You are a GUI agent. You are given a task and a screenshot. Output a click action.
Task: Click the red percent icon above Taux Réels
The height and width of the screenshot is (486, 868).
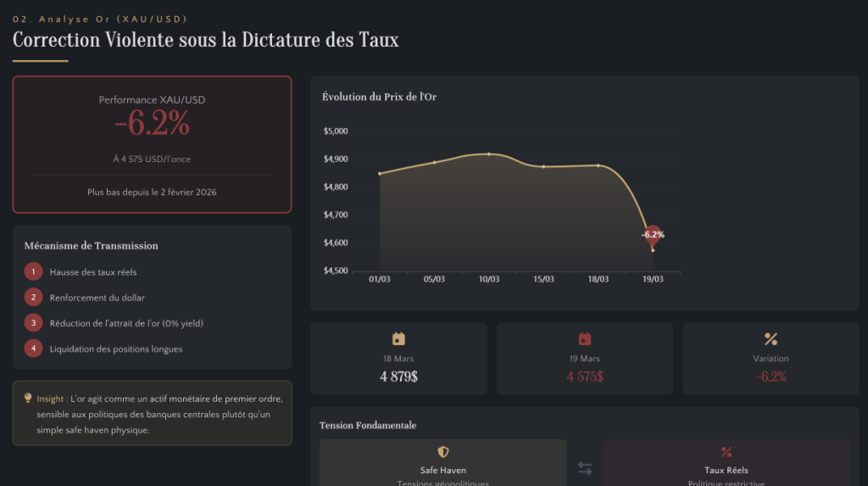(x=726, y=452)
